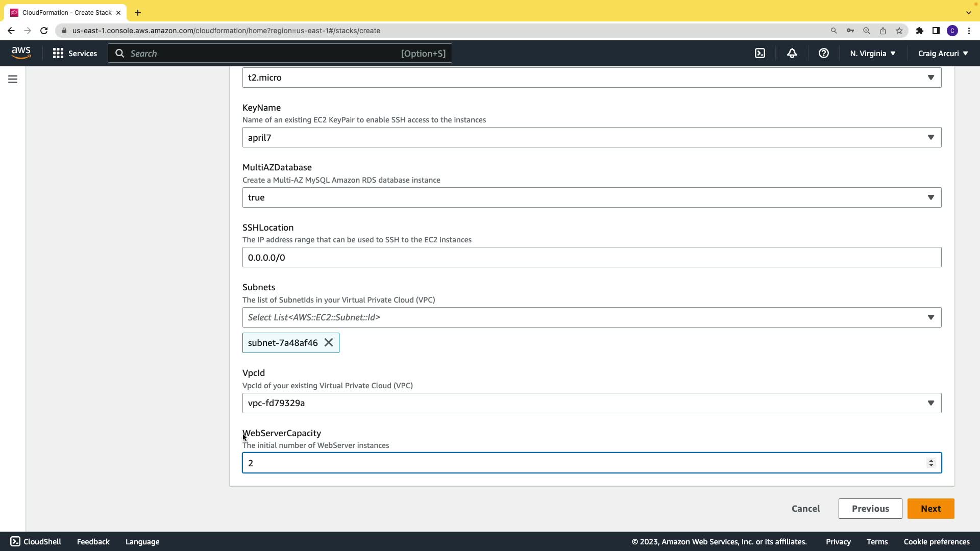This screenshot has width=980, height=551.
Task: Click the AWS logo home icon
Action: click(x=21, y=53)
